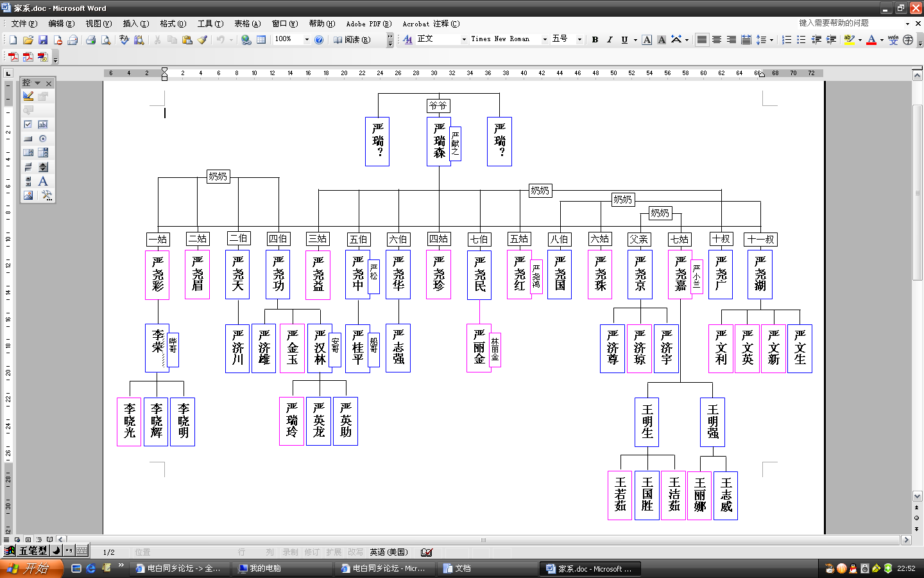
Task: Select the Option Button radio control
Action: (x=43, y=139)
